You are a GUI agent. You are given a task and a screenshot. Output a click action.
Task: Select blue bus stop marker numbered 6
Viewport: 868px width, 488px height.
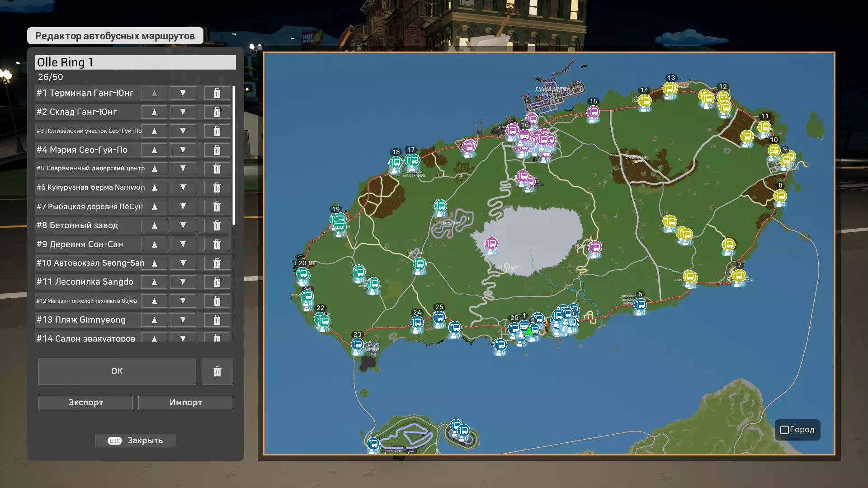(x=640, y=305)
